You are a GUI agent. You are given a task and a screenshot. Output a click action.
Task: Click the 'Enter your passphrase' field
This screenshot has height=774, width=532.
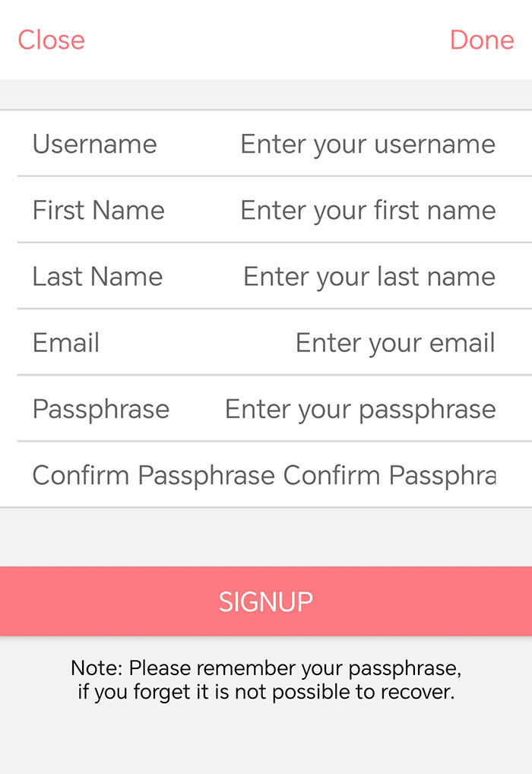point(360,409)
